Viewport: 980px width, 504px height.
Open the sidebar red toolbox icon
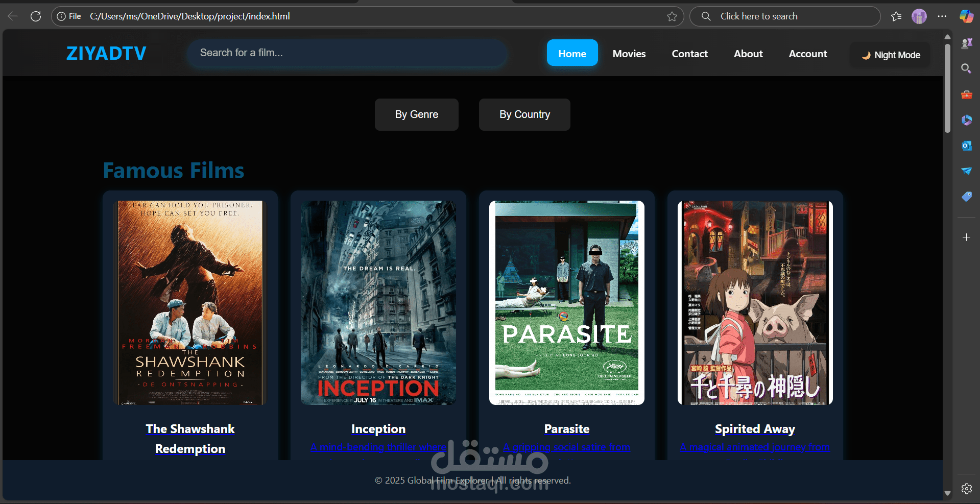(966, 94)
